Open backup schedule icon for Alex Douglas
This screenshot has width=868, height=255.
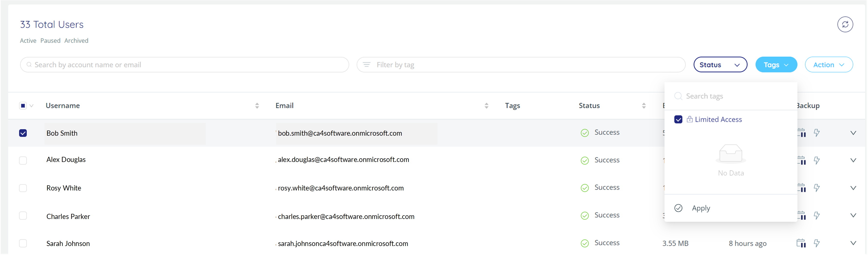click(x=801, y=160)
